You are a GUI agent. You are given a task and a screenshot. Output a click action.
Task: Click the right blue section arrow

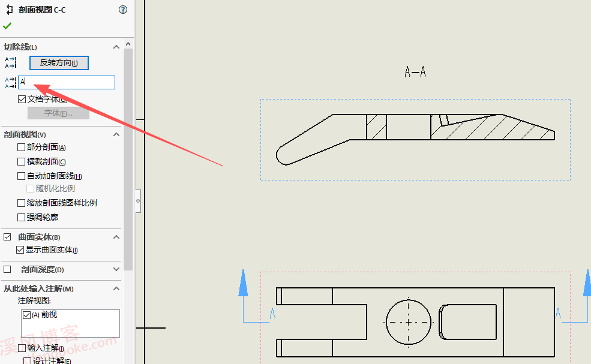click(587, 283)
